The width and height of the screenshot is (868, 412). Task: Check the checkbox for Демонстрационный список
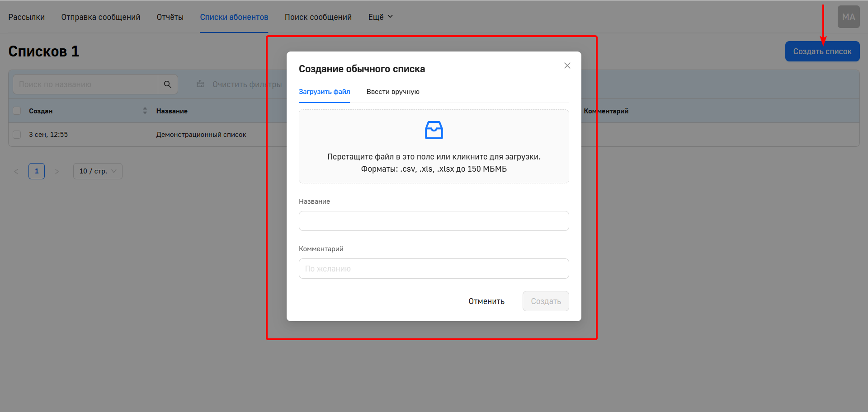click(17, 134)
